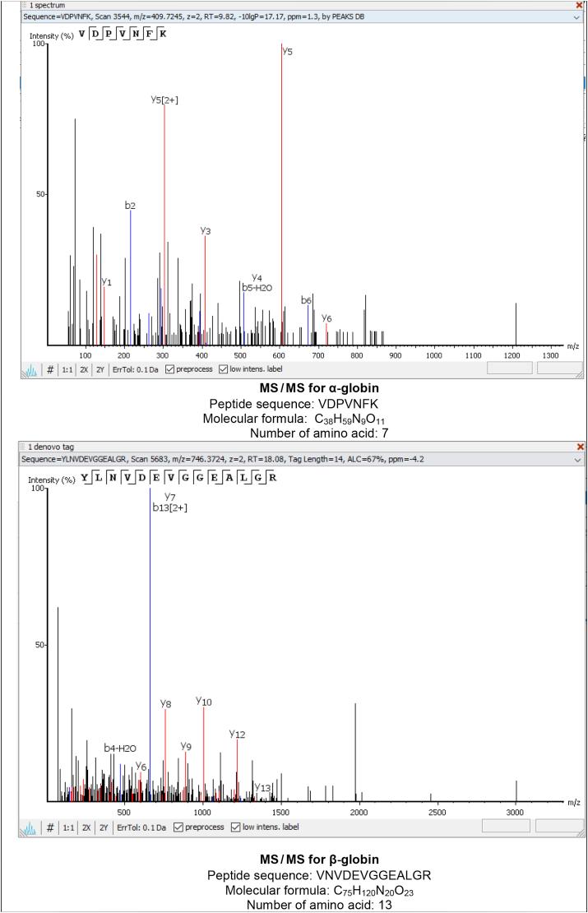
Task: Reset zoom with 1:1 in β-globin toolbar
Action: (69, 827)
